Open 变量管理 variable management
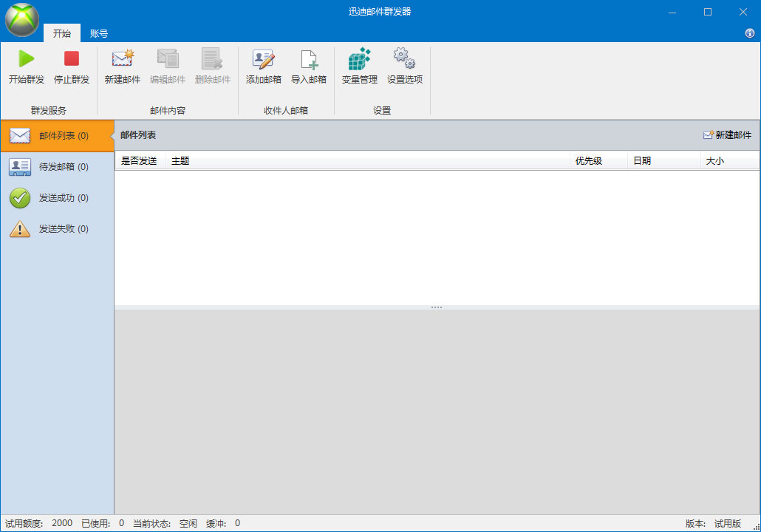The height and width of the screenshot is (532, 761). [358, 65]
